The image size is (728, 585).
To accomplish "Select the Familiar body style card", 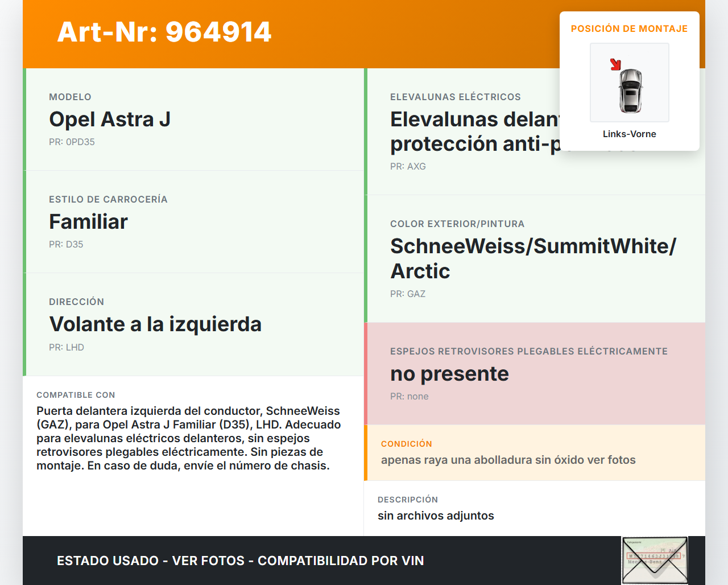I will (193, 222).
